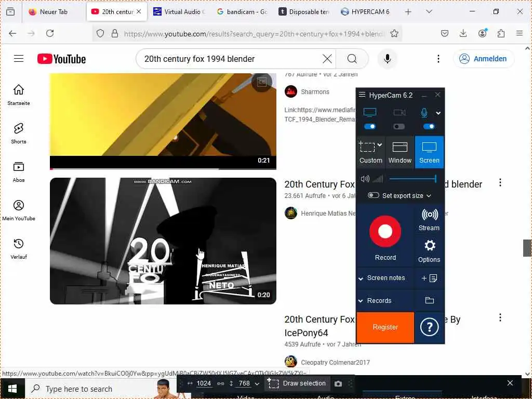This screenshot has width=532, height=399.
Task: Start voice search with the microphone
Action: tap(387, 59)
